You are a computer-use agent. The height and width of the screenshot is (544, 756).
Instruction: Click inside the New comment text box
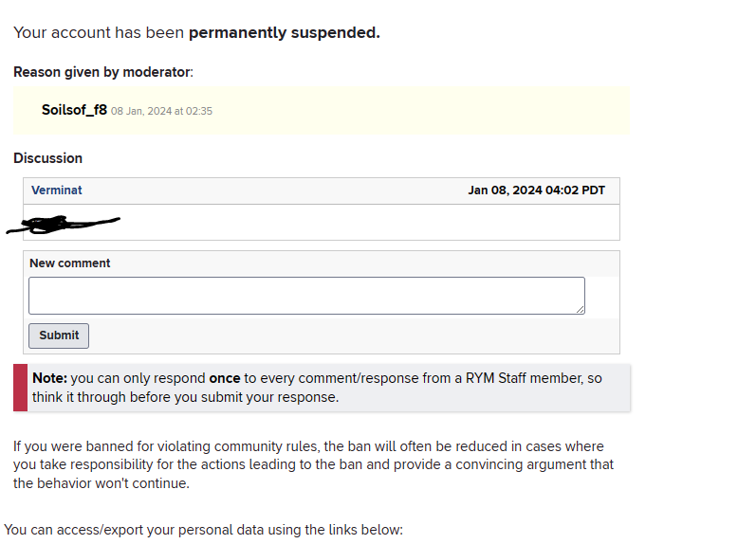(306, 296)
